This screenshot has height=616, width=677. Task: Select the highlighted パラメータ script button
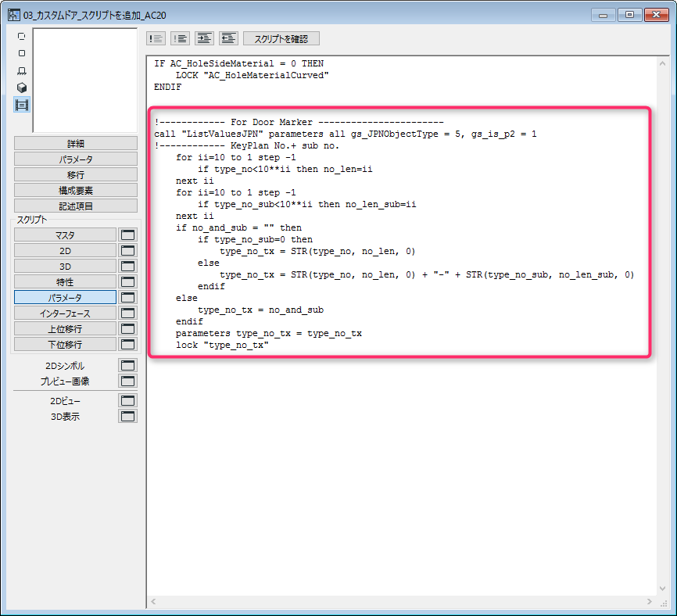coord(65,297)
